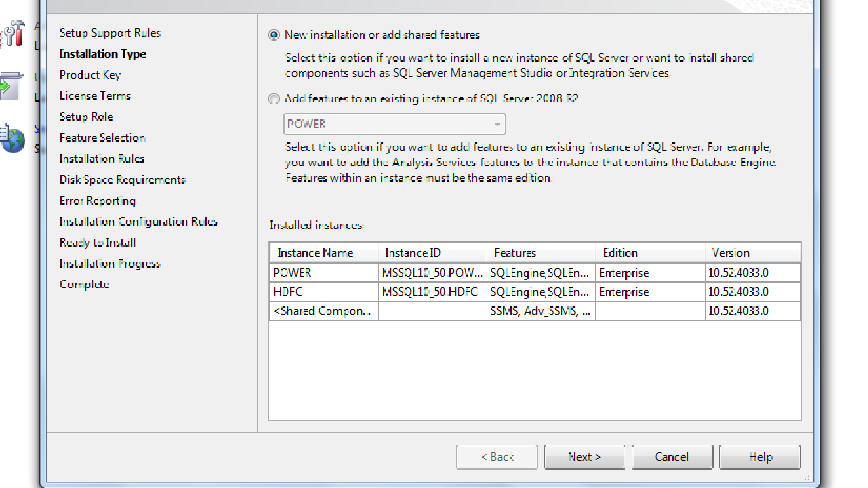Click MSSQL10_50.POW... instance ID cell
Image resolution: width=868 pixels, height=488 pixels.
[x=433, y=273]
